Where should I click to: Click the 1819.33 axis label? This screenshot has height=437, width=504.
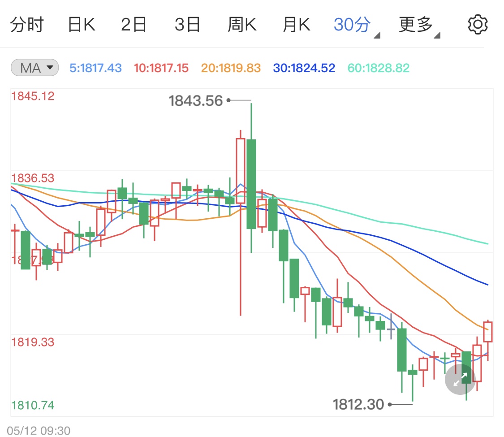[x=33, y=342]
